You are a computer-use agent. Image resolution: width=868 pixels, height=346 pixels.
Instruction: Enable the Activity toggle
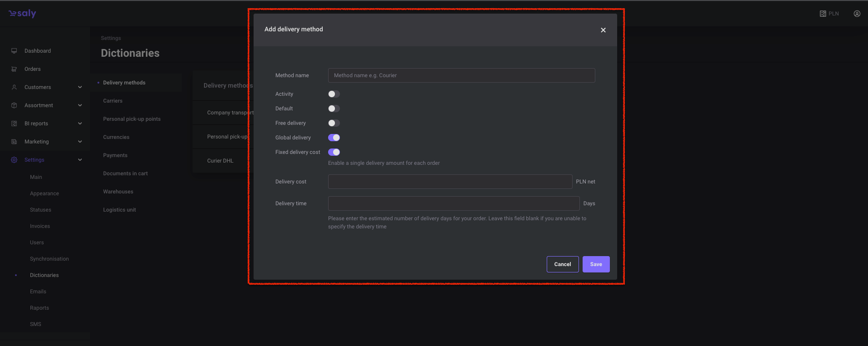334,94
